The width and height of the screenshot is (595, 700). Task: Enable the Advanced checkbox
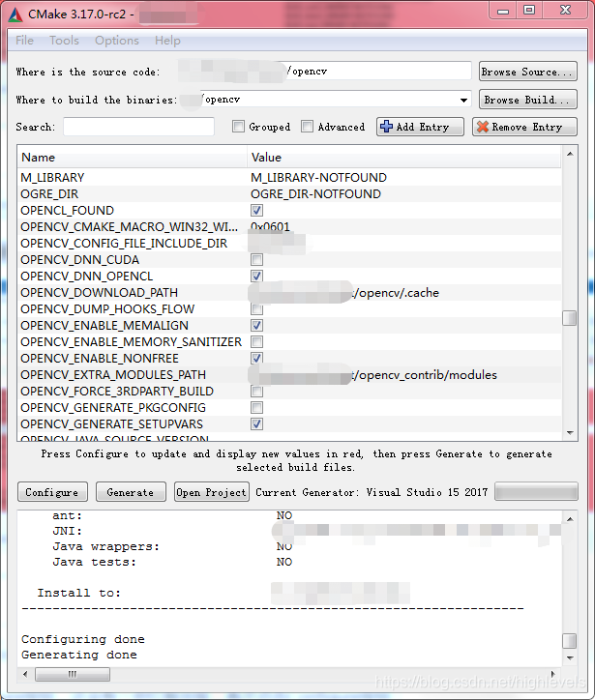307,127
